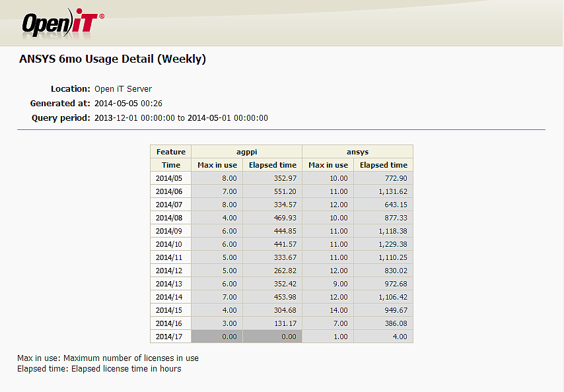
Task: Select the 2014/09 week row label
Action: (x=171, y=231)
